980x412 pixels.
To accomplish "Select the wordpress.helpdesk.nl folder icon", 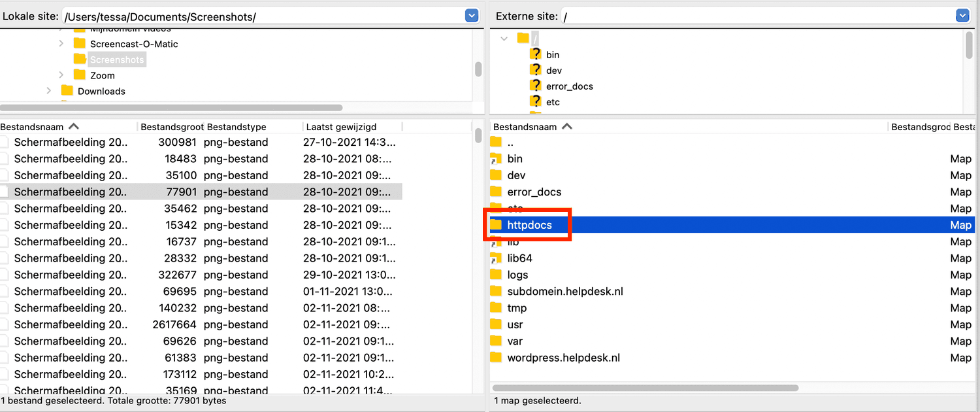I will click(x=496, y=358).
